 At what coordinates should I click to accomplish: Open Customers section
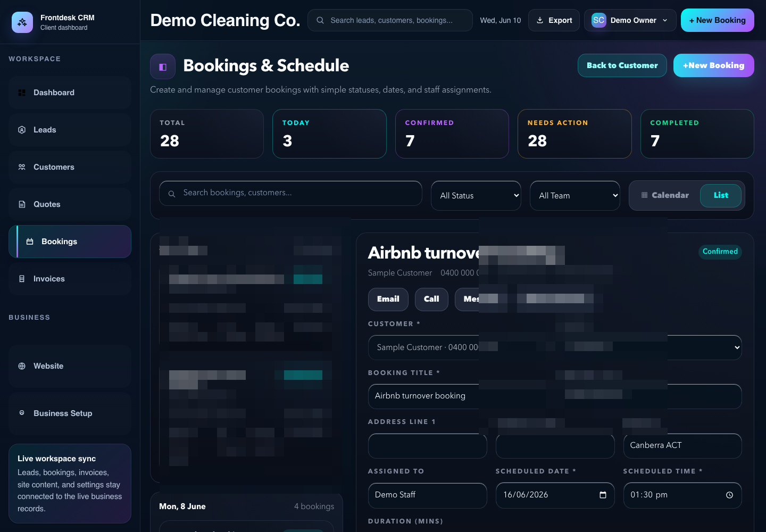70,167
